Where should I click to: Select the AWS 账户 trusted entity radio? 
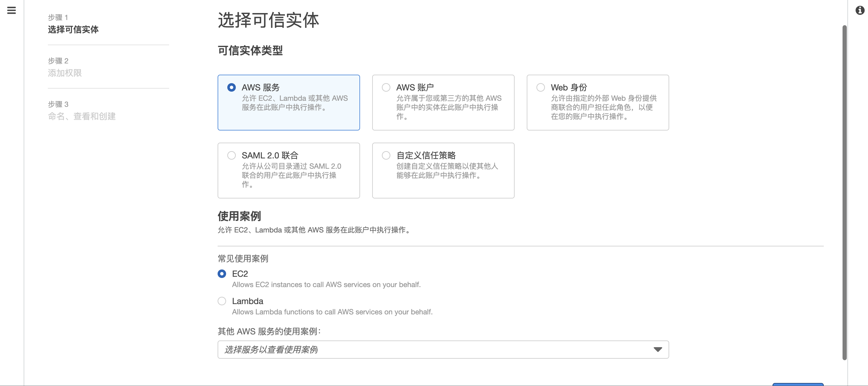(x=386, y=87)
